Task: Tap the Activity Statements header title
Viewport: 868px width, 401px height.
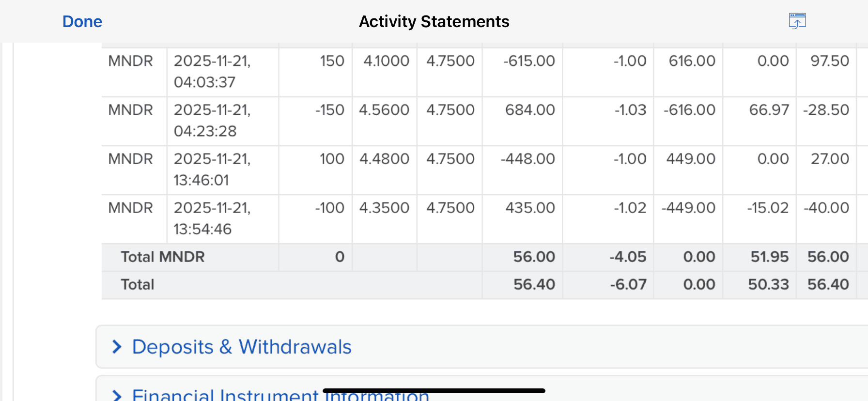Action: [x=434, y=22]
